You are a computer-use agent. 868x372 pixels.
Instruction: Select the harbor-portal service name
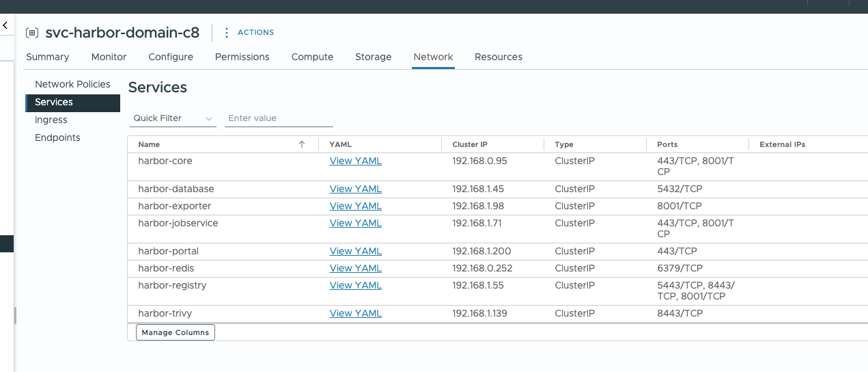(169, 251)
